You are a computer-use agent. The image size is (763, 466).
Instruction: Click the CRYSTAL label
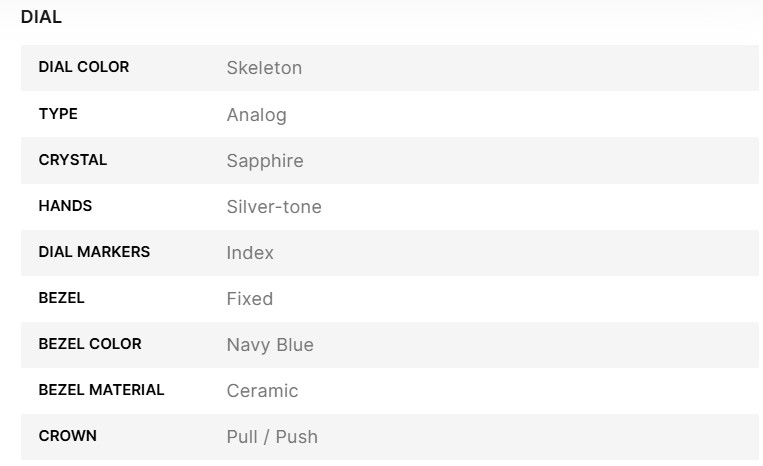tap(73, 160)
